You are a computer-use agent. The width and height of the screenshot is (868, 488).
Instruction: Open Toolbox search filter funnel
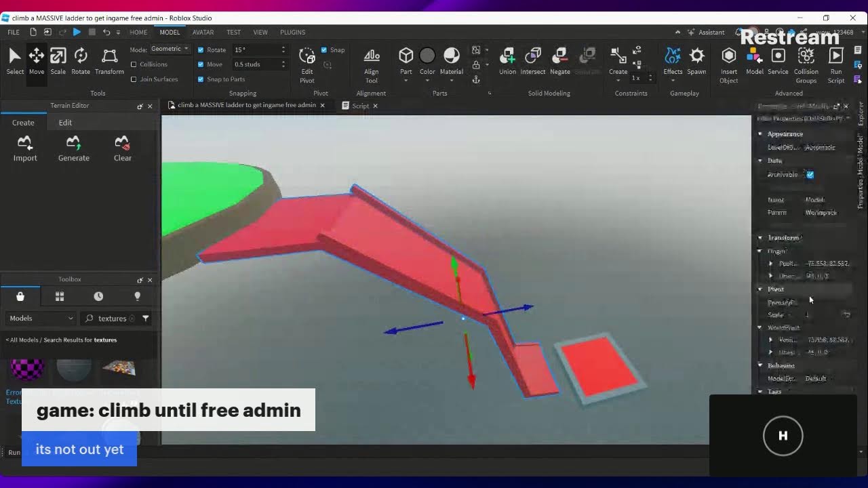(x=146, y=318)
